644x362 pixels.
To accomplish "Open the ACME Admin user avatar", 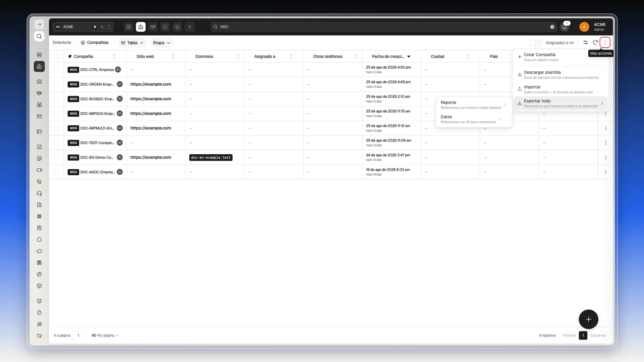I will coord(584,27).
